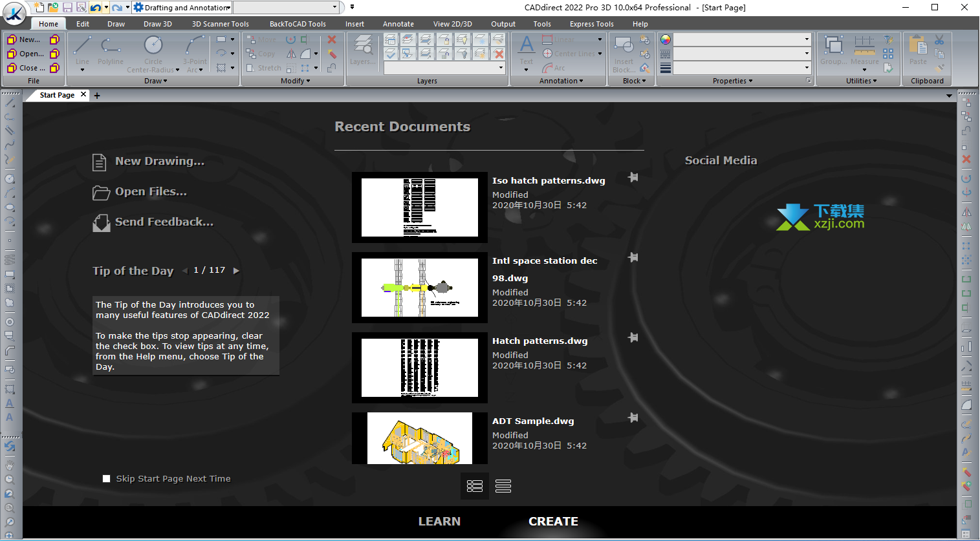980x541 pixels.
Task: Open the LEARN section
Action: (439, 522)
